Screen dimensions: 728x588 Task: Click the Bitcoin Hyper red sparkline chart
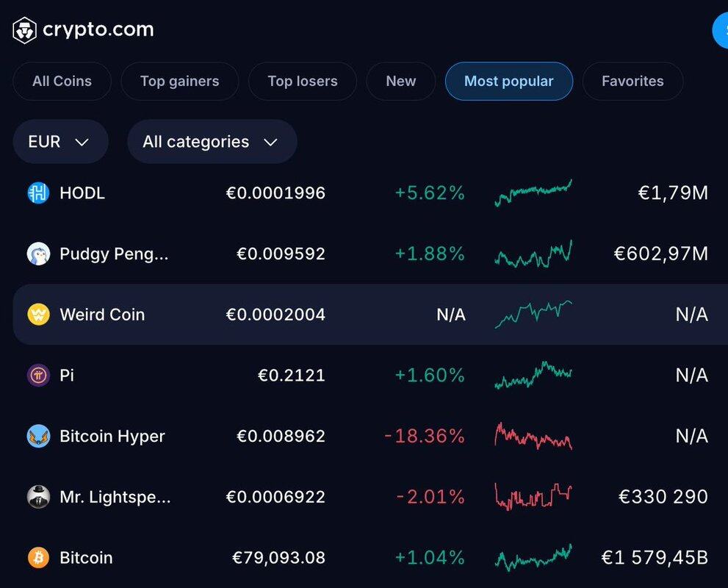pos(533,436)
